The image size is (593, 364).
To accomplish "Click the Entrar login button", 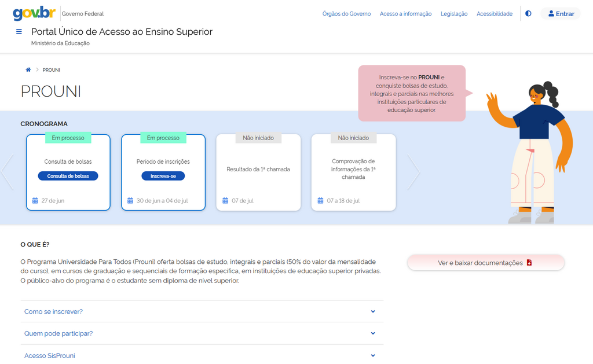I will coord(561,14).
